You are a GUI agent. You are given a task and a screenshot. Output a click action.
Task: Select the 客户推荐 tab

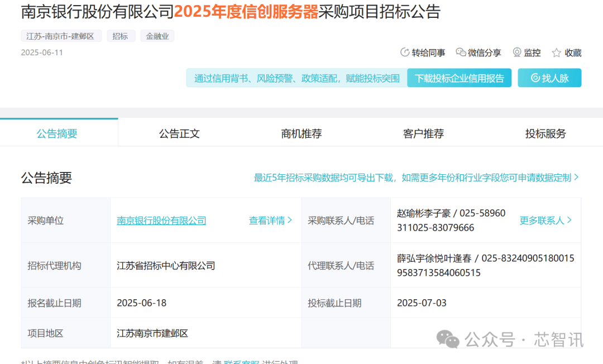click(x=423, y=134)
